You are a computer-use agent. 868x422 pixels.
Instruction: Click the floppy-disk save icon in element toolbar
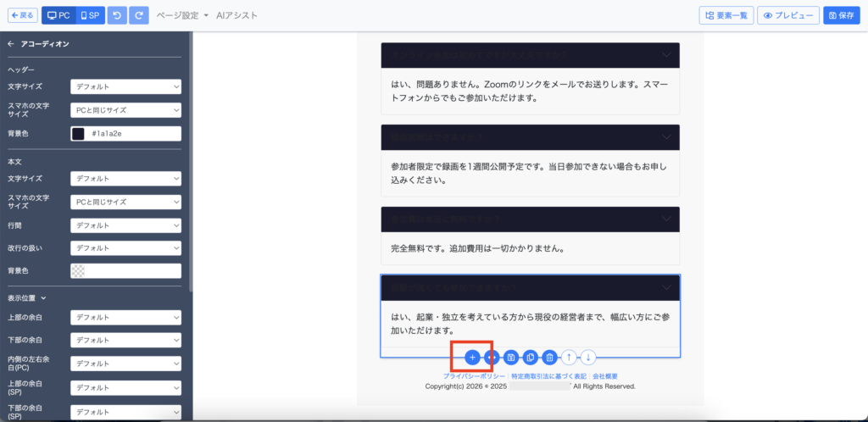pos(511,358)
